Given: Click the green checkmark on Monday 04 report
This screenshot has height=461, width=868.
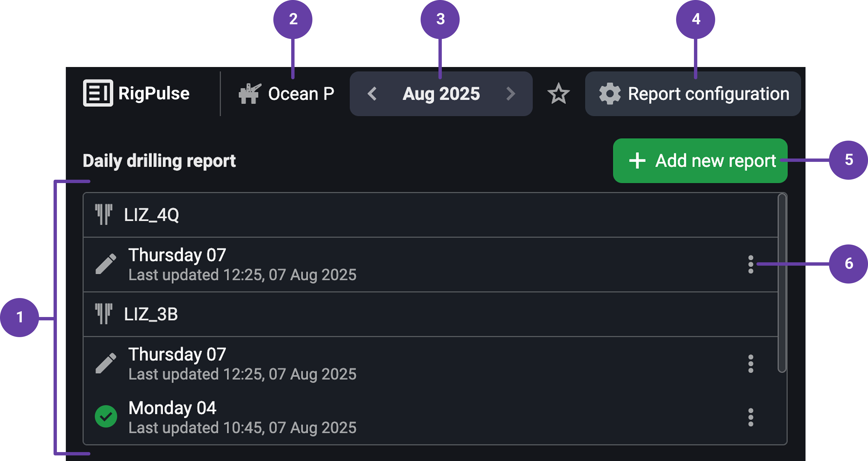Looking at the screenshot, I should [x=106, y=416].
